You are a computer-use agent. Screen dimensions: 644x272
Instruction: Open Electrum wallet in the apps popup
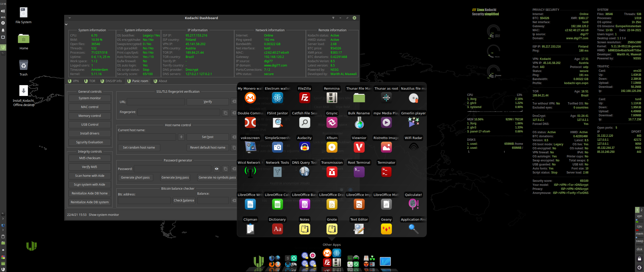pos(277,98)
